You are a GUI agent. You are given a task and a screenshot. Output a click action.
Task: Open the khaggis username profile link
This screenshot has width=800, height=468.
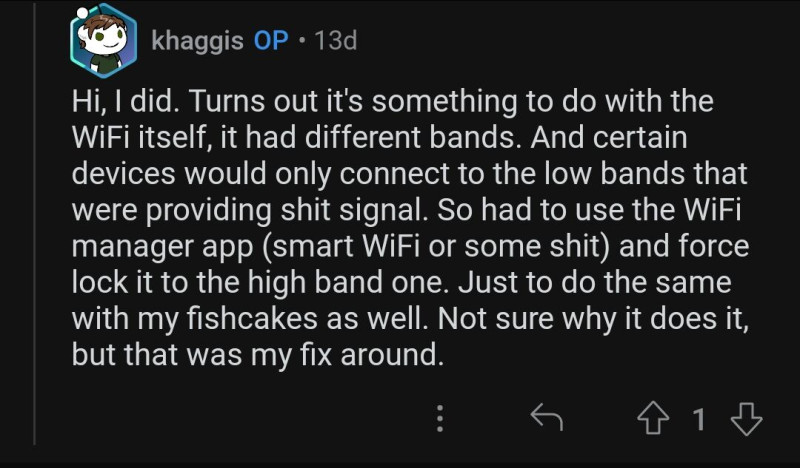pyautogui.click(x=197, y=40)
